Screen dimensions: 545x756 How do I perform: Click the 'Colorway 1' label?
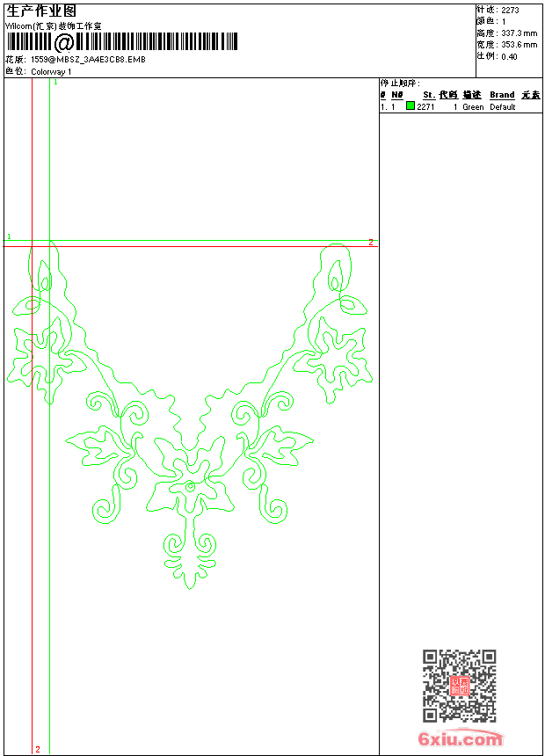coord(51,72)
